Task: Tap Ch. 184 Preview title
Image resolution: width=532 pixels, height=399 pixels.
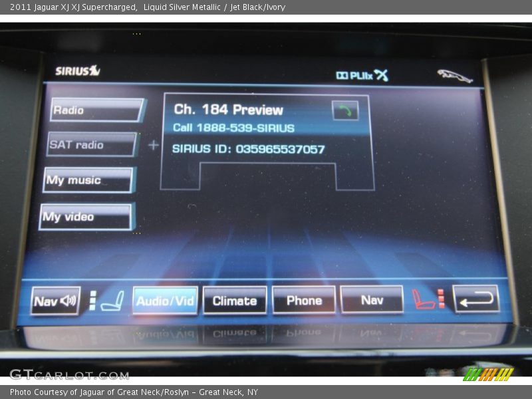Action: point(228,110)
